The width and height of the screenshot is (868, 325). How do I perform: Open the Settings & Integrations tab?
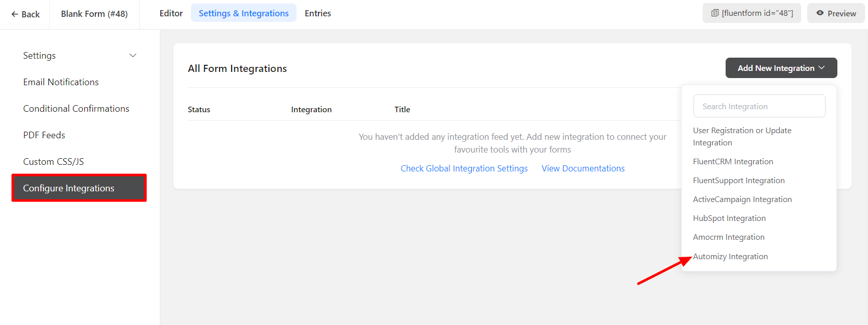(243, 13)
